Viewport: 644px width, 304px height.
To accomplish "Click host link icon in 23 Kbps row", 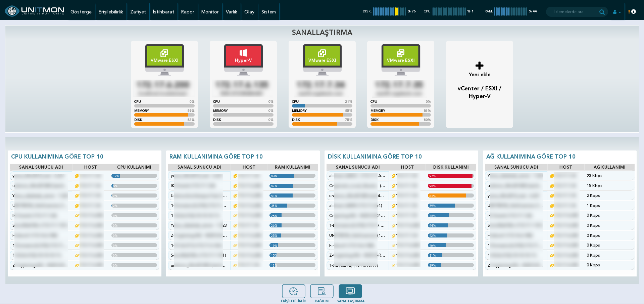I will 552,176.
